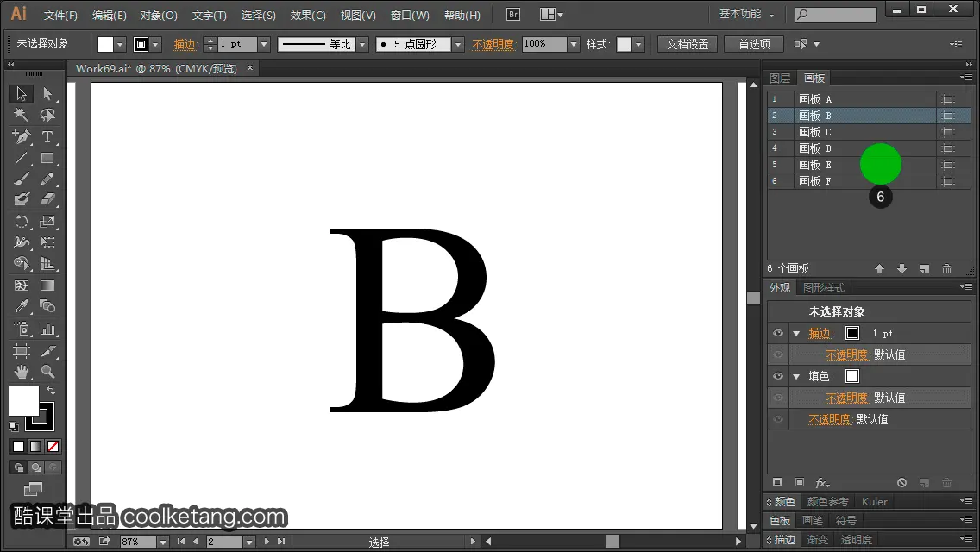Click the 首选项 button

click(x=754, y=44)
